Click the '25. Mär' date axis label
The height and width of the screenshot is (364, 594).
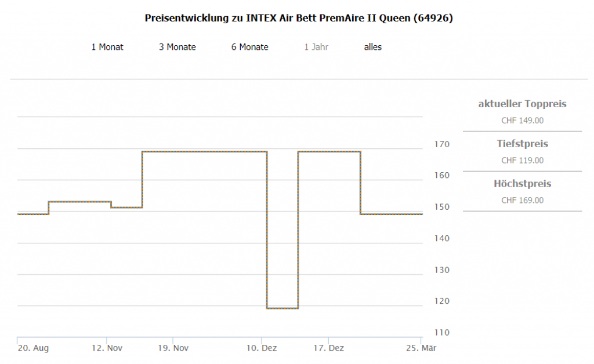(421, 348)
